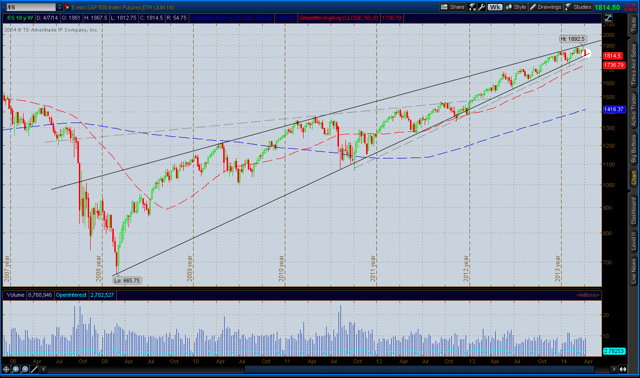Click the OpenInterest label in lower panel
The image size is (640, 378).
[x=71, y=295]
